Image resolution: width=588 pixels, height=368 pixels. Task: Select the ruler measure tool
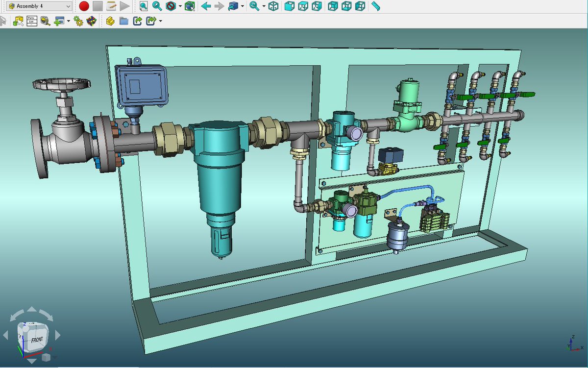375,6
